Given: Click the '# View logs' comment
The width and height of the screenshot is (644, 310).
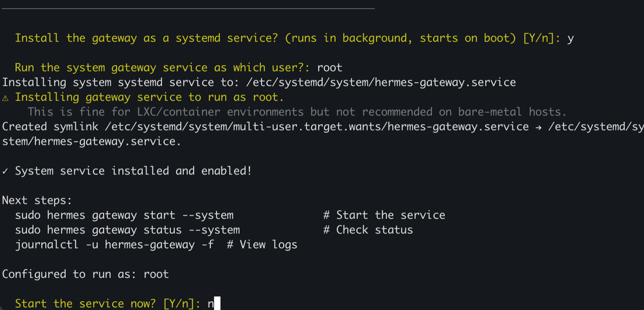Looking at the screenshot, I should [262, 245].
